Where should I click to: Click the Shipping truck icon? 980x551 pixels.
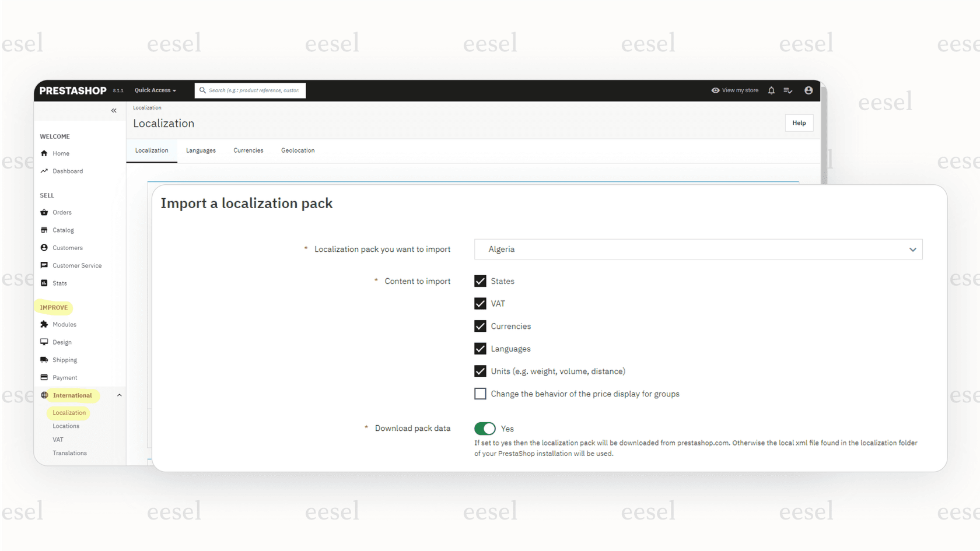(x=44, y=360)
